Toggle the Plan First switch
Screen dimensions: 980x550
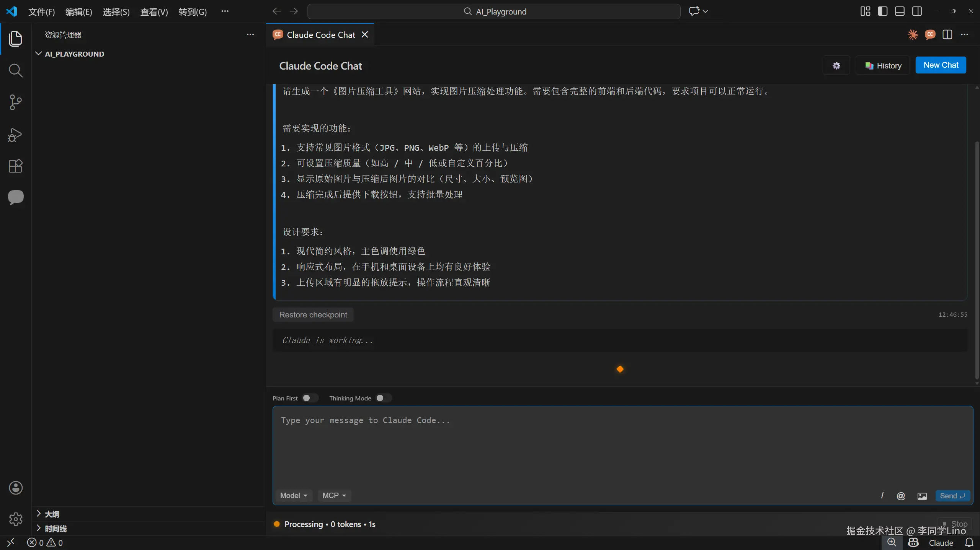pyautogui.click(x=310, y=398)
